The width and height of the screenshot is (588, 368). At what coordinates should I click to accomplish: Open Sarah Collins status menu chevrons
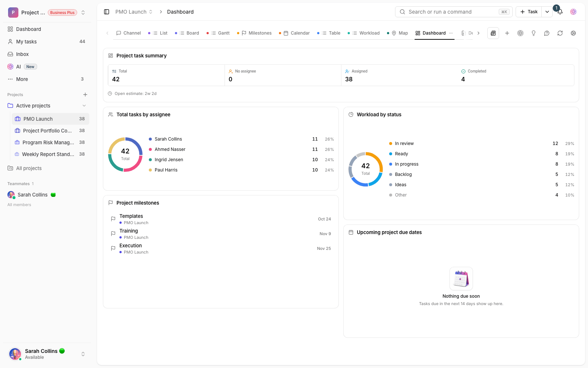(x=83, y=354)
